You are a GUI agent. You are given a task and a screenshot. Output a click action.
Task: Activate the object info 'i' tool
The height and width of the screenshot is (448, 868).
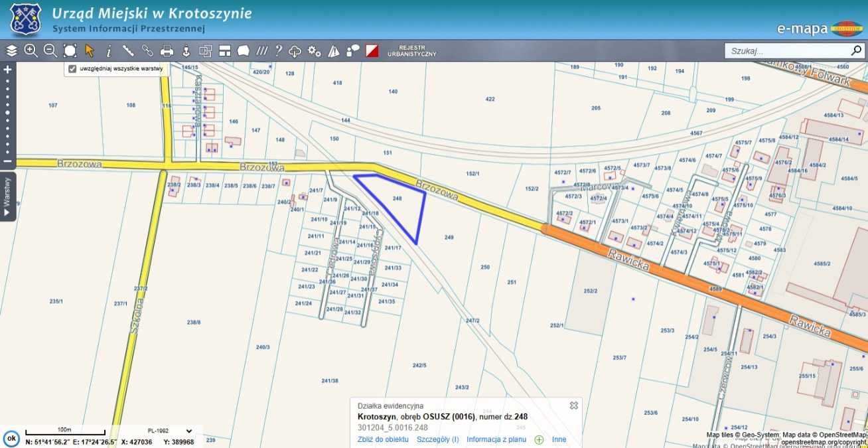click(x=109, y=50)
